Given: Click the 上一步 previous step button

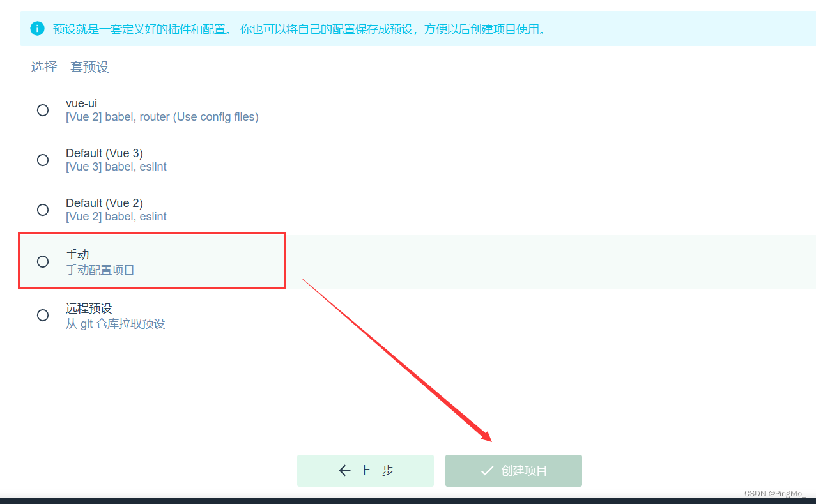Looking at the screenshot, I should point(366,471).
